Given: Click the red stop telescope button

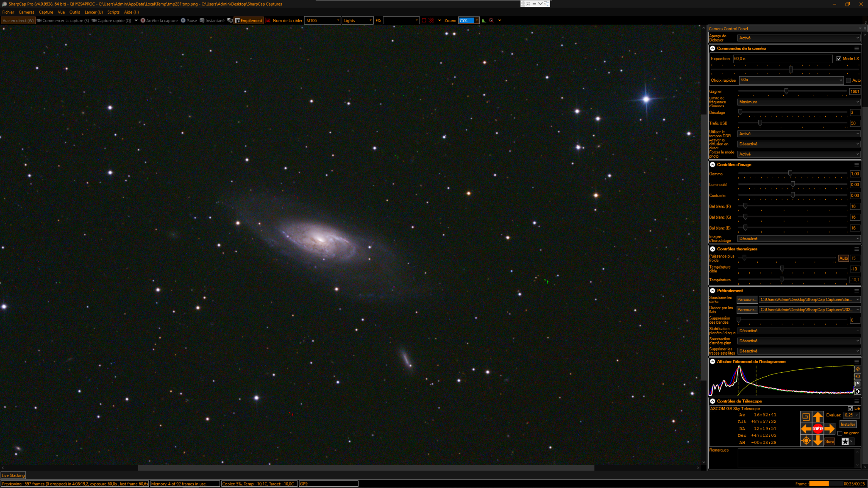Looking at the screenshot, I should point(818,429).
